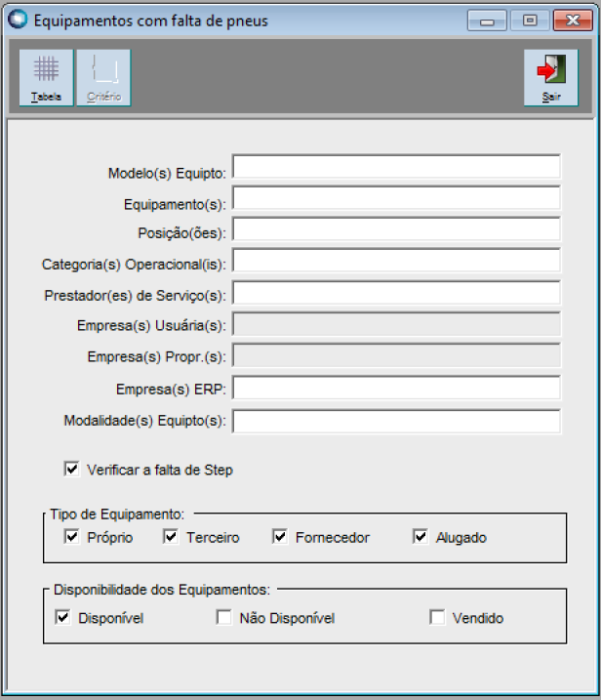
Task: Enable the Não Disponível checkbox
Action: pos(224,617)
